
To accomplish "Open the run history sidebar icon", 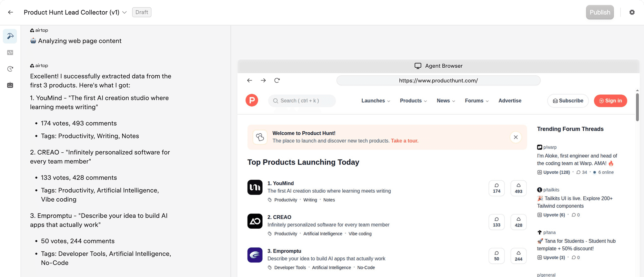I will coord(10,69).
